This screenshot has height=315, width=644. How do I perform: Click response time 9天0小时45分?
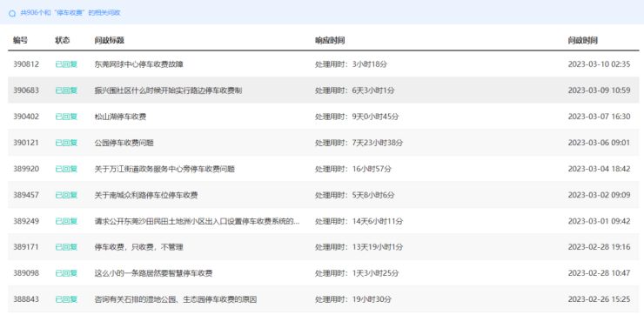point(375,117)
